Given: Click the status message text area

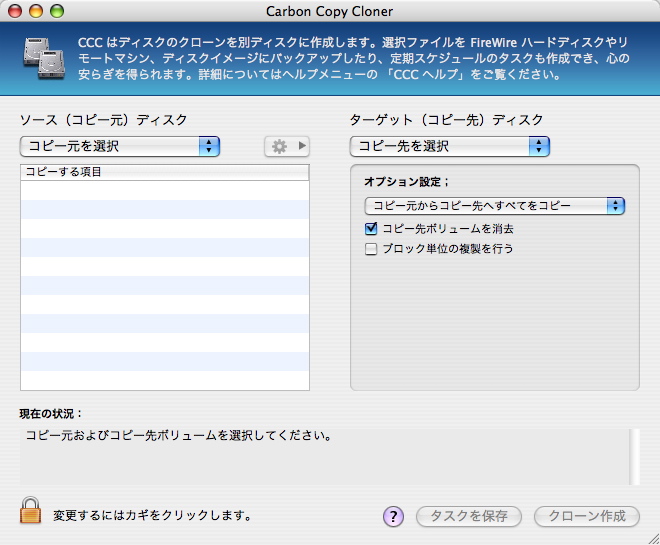Looking at the screenshot, I should coord(320,457).
